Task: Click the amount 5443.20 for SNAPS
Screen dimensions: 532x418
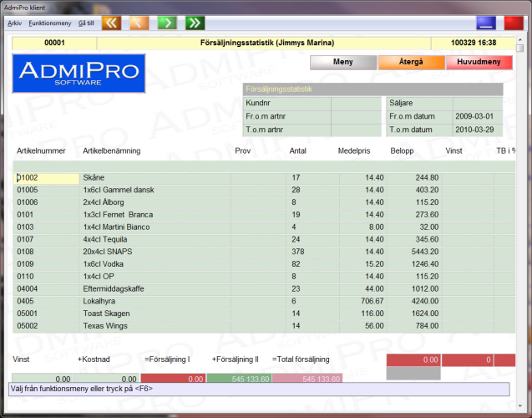Action: [425, 252]
